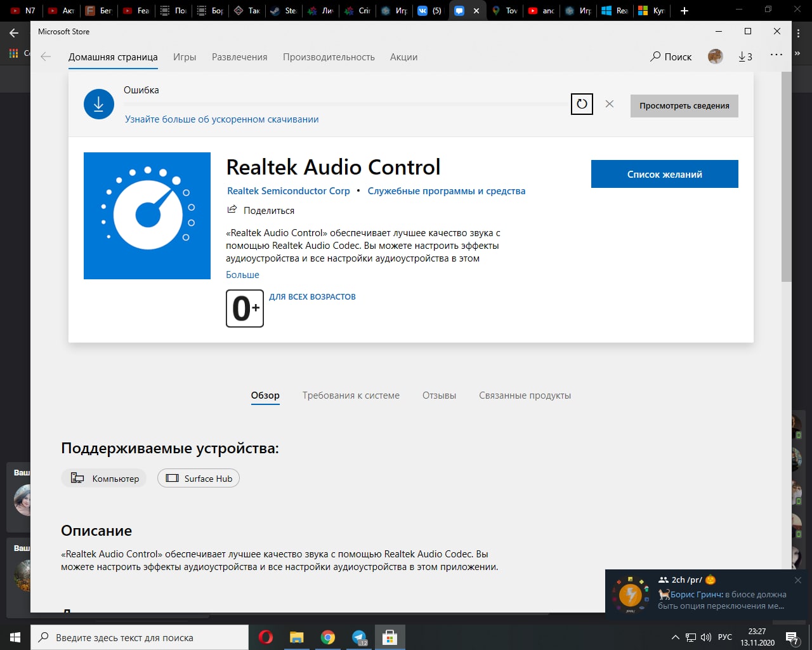Open the Игры section
Viewport: 812px width, 650px height.
click(x=185, y=57)
